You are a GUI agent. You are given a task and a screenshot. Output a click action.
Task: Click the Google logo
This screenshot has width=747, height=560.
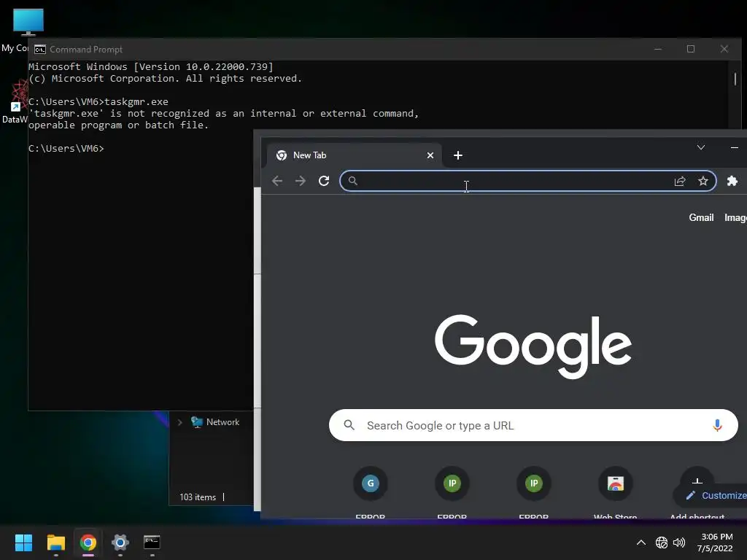tap(533, 346)
